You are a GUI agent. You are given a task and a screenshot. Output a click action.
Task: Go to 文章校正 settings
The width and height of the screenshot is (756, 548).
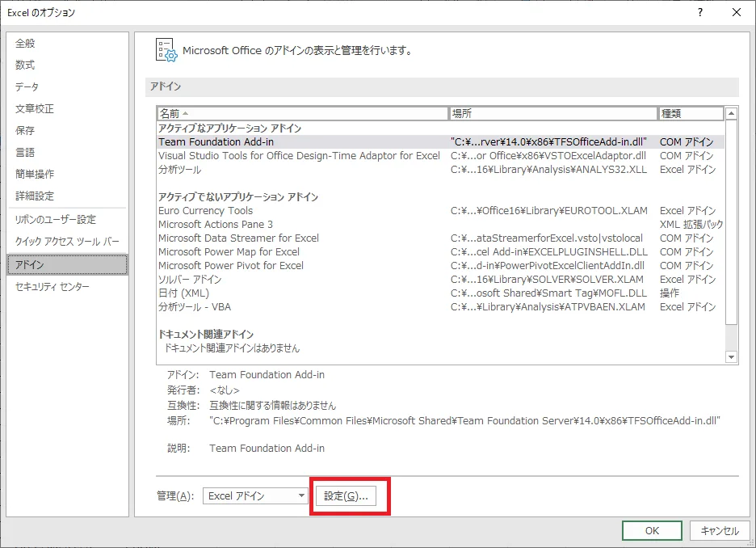[x=36, y=108]
